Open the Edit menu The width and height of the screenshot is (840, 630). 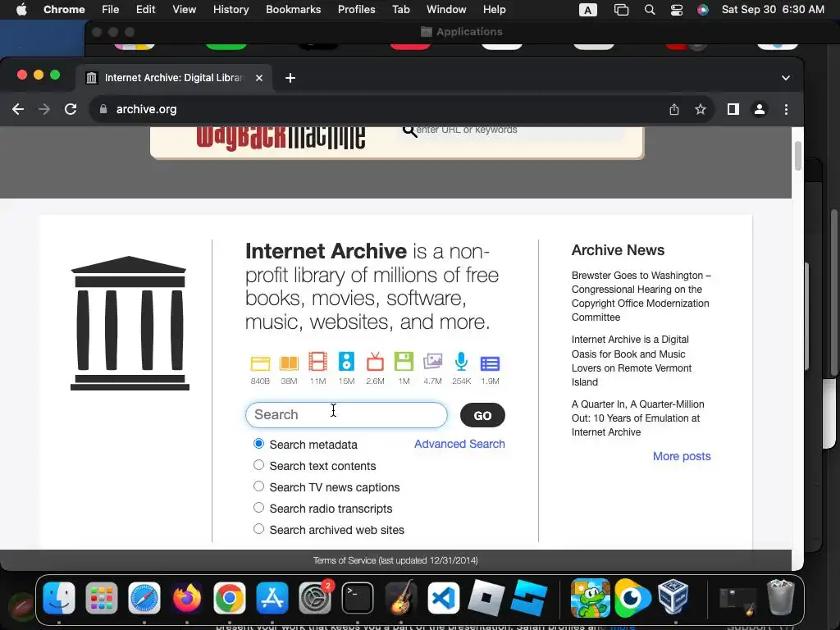pyautogui.click(x=146, y=10)
